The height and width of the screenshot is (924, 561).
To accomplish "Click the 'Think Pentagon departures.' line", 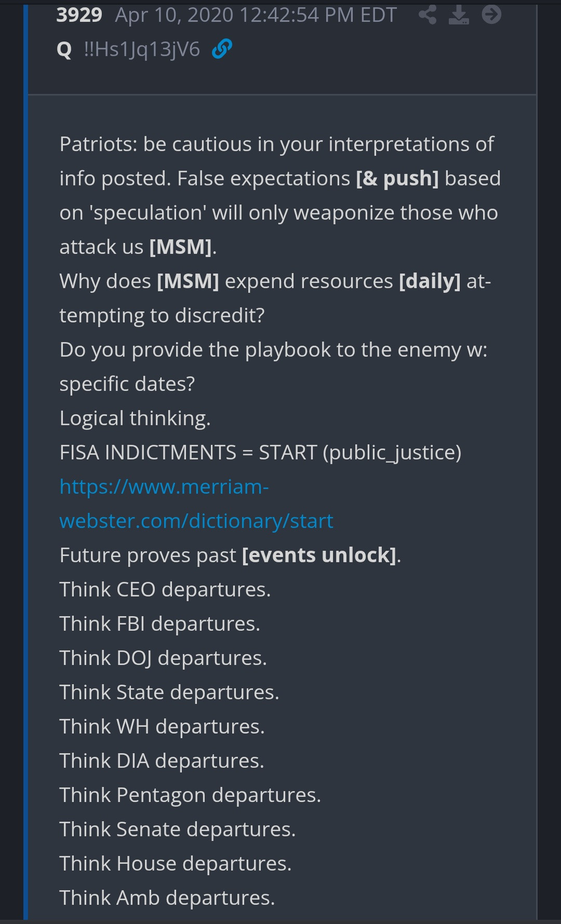I will pyautogui.click(x=190, y=795).
